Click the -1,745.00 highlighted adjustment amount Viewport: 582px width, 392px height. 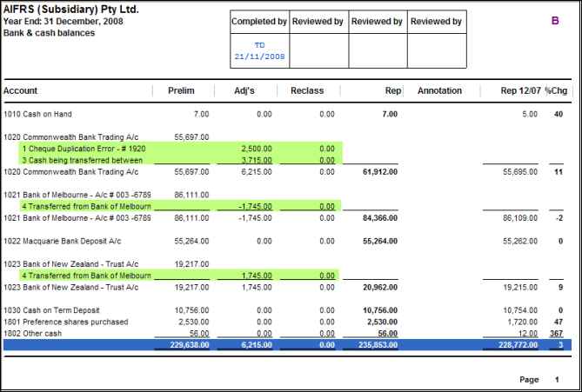click(x=255, y=207)
